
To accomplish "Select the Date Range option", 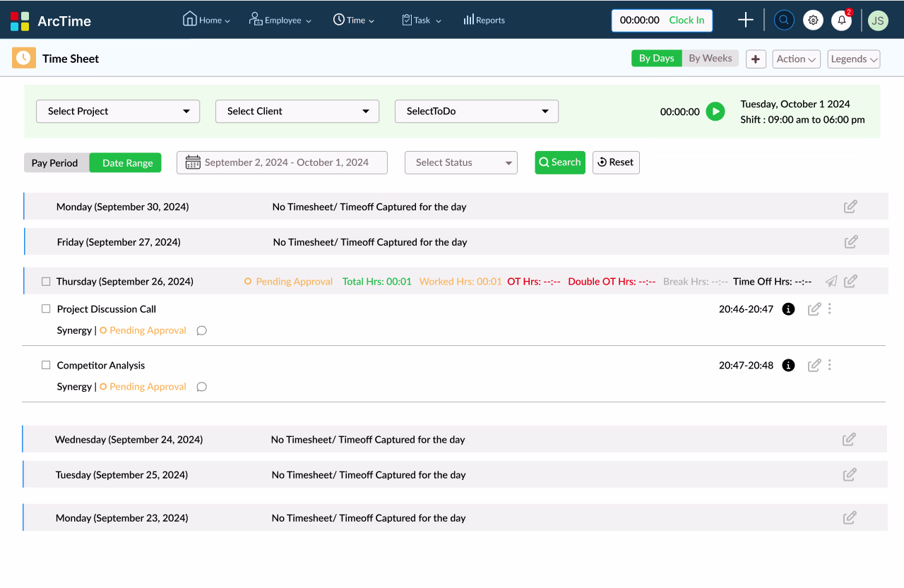I will [x=127, y=163].
